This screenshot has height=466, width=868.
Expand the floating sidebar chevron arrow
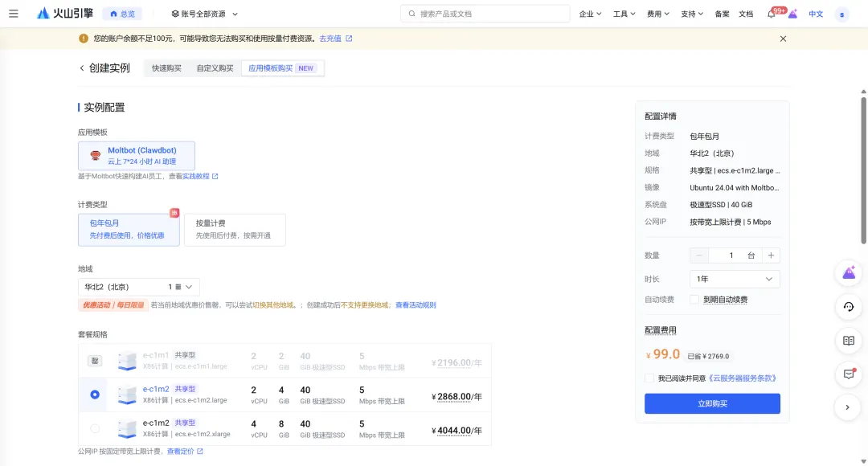[848, 407]
